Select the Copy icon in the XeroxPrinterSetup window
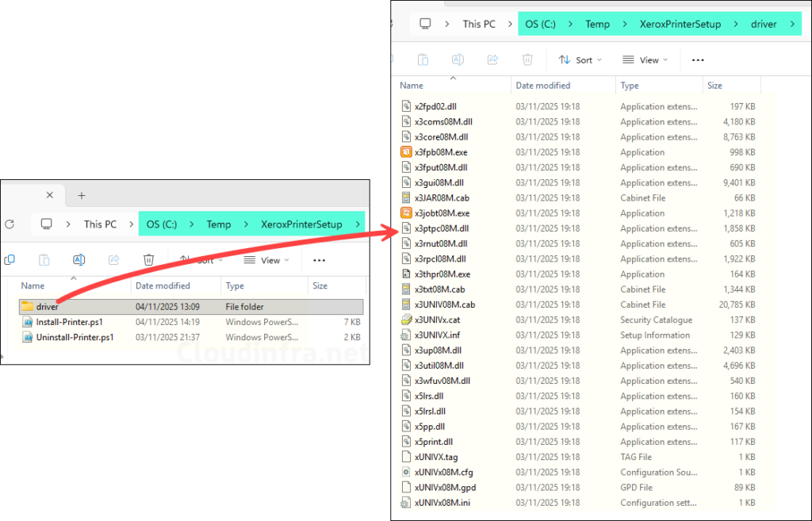Screen dimensions: 812x521 pyautogui.click(x=10, y=259)
